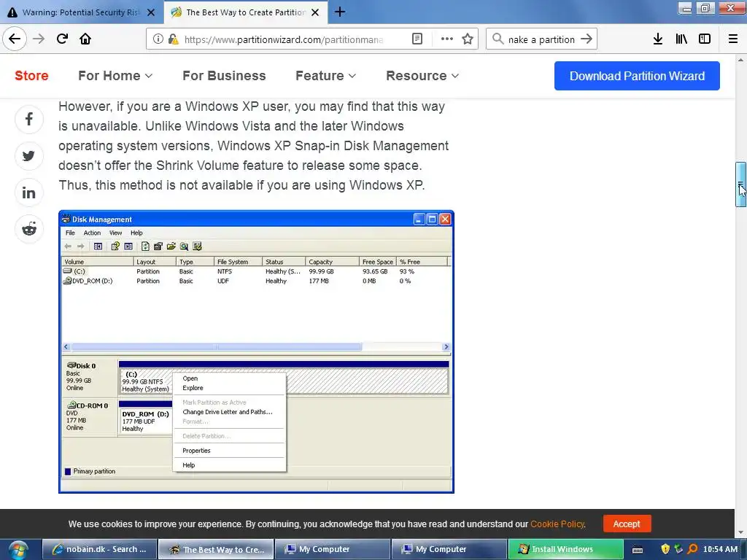Select The Best Way to Create Partition tab
Screen dimensions: 747x560
point(245,12)
